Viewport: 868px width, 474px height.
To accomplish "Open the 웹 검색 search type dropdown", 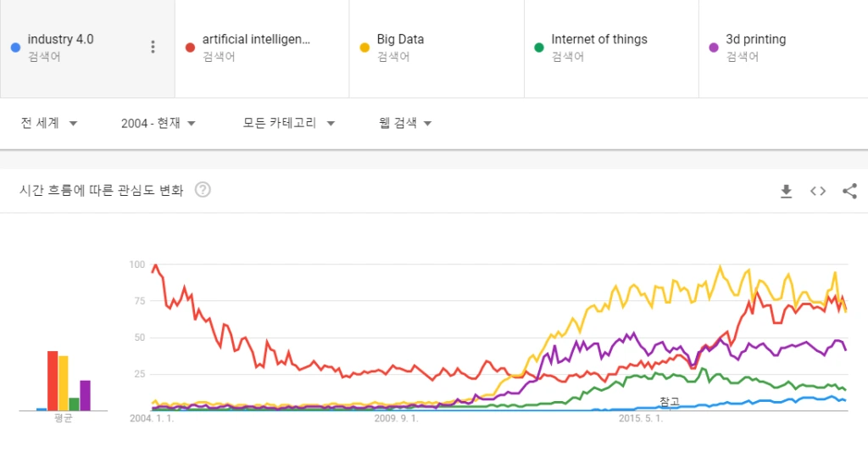I will 404,123.
